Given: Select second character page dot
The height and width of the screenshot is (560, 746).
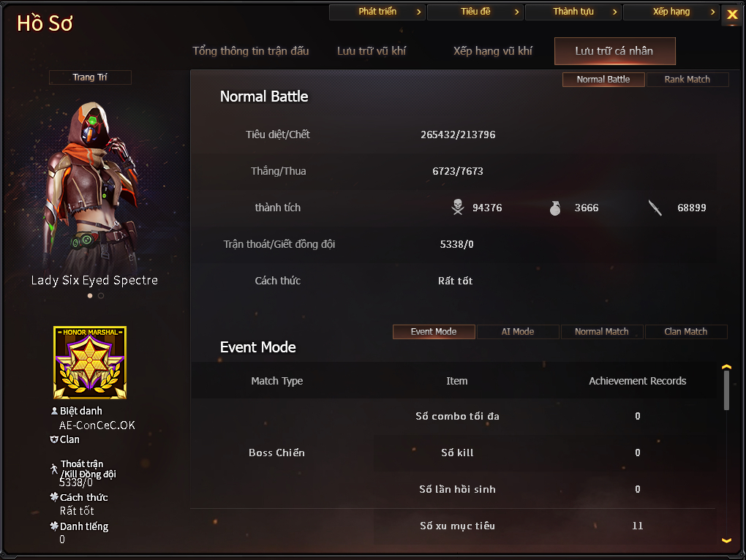Looking at the screenshot, I should (x=101, y=295).
